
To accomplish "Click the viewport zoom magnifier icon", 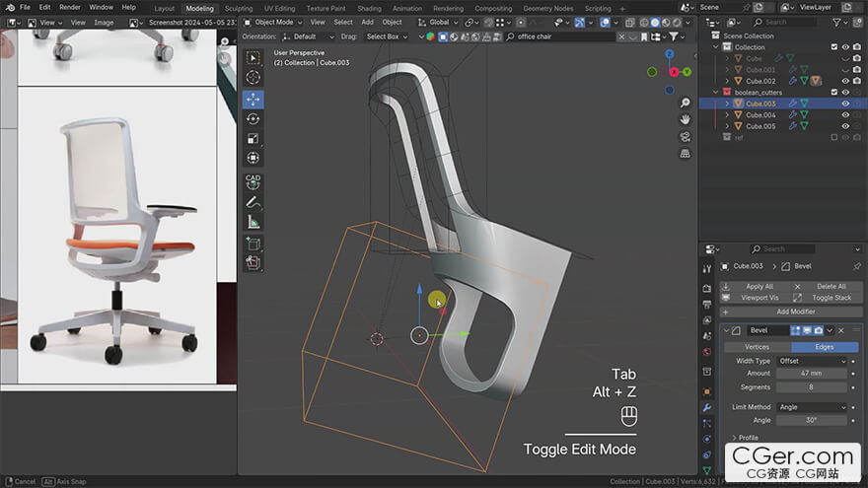I will [x=686, y=103].
